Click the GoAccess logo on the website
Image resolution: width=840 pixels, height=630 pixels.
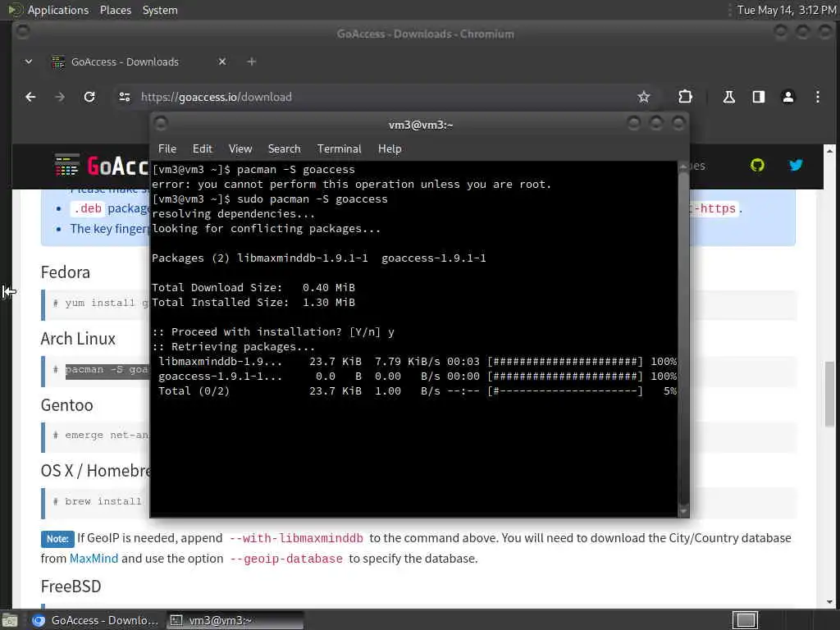pos(102,166)
